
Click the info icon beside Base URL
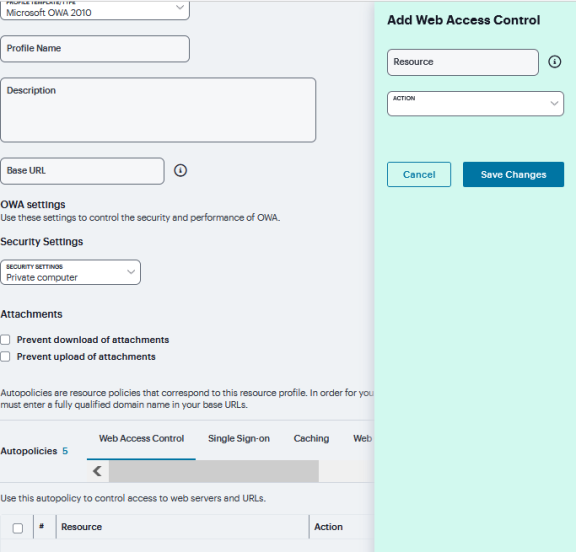pos(180,170)
